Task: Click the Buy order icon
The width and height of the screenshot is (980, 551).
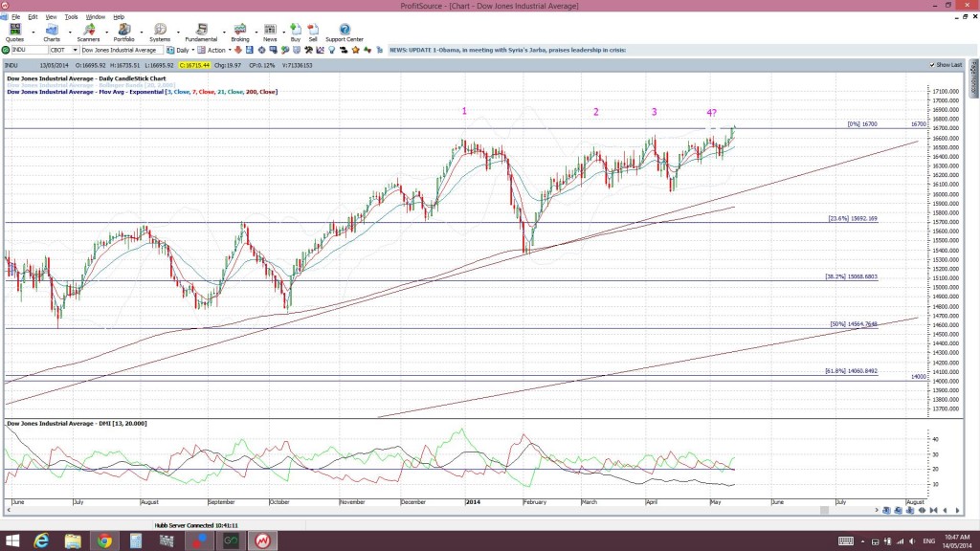Action: click(296, 30)
